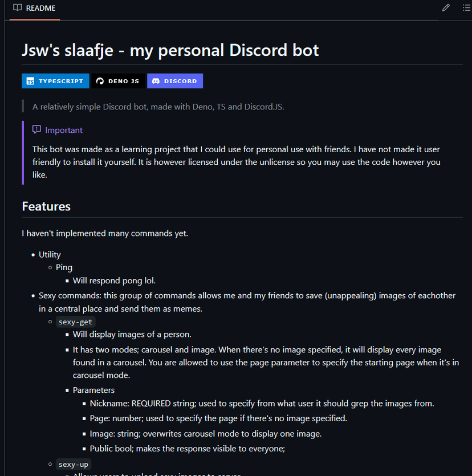Click the Discord logo in the badge
The image size is (472, 476).
tap(156, 82)
